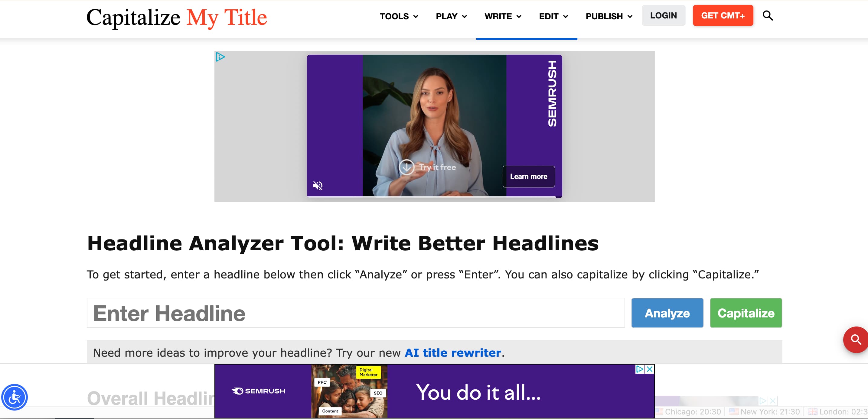Click the floating red search icon
The height and width of the screenshot is (419, 868).
coord(856,339)
